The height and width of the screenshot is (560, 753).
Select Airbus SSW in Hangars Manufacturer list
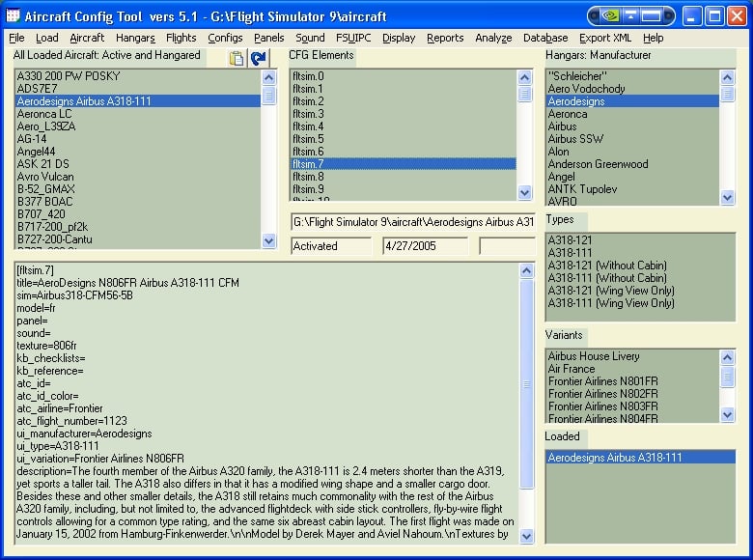[x=575, y=139]
